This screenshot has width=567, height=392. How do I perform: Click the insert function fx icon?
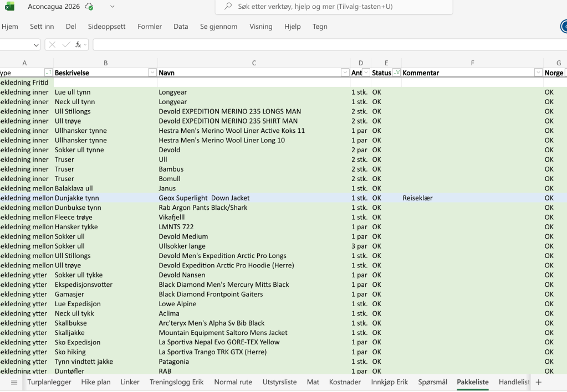click(x=79, y=45)
